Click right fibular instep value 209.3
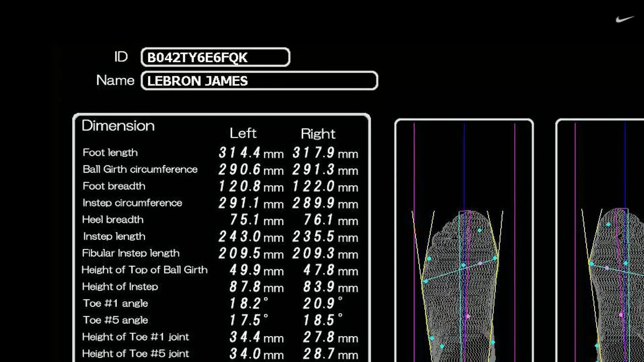The width and height of the screenshot is (644, 362). click(x=314, y=254)
